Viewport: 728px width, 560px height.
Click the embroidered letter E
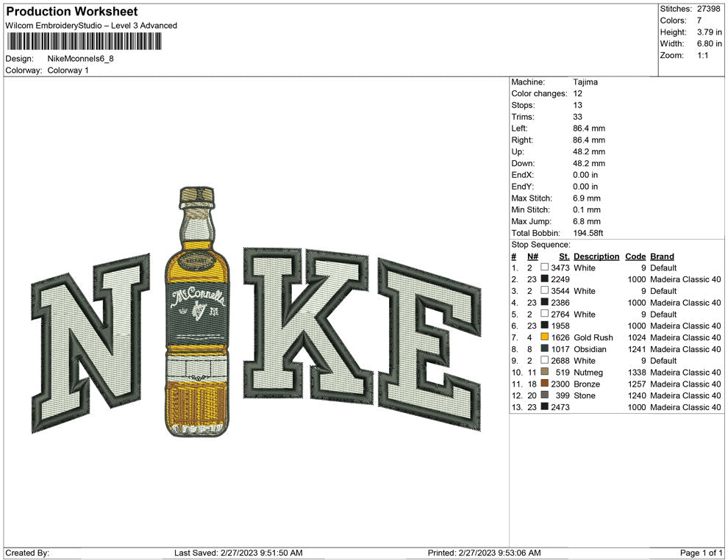(429, 344)
